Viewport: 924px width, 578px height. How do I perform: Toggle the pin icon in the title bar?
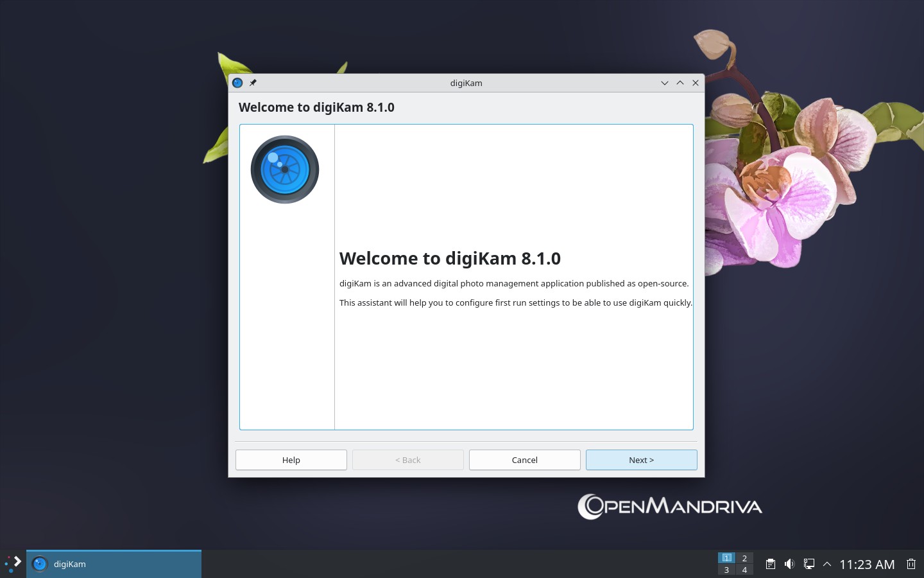pyautogui.click(x=253, y=83)
